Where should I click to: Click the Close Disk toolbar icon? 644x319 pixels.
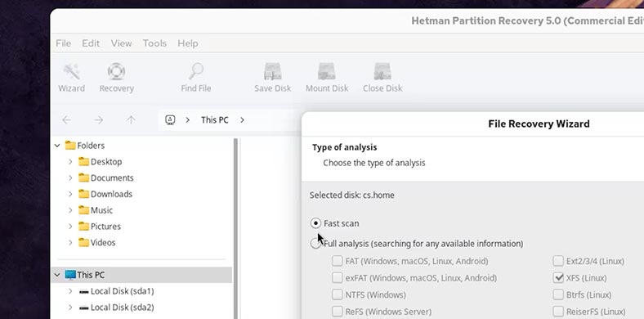point(382,72)
